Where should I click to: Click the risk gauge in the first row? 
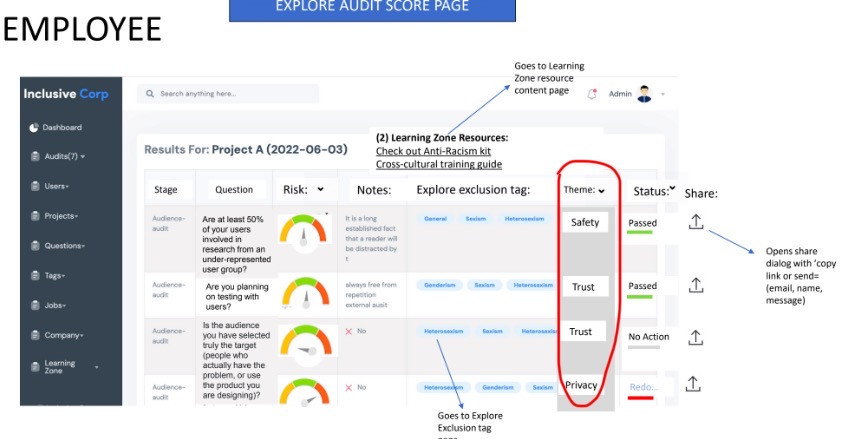305,232
